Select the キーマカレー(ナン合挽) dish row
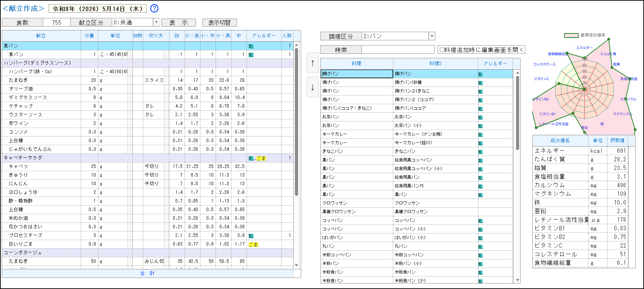The image size is (644, 289). 417,134
